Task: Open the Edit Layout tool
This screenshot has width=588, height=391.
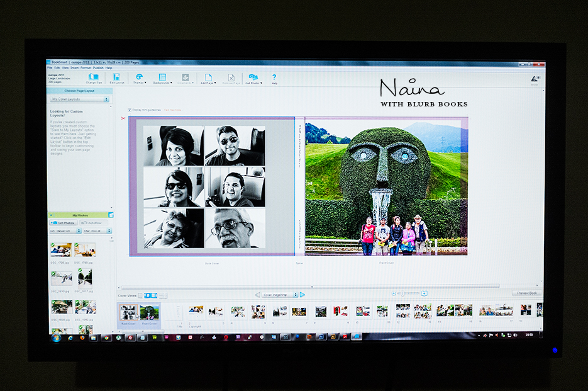Action: point(116,79)
